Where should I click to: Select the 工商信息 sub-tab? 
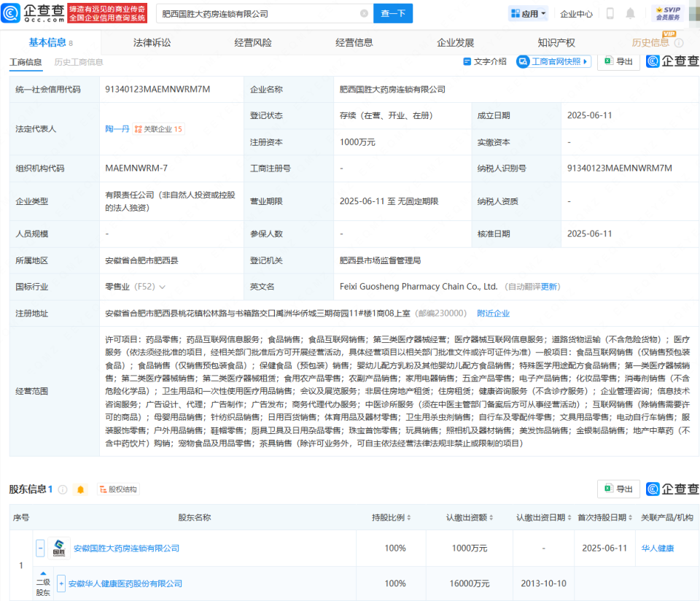coord(26,62)
